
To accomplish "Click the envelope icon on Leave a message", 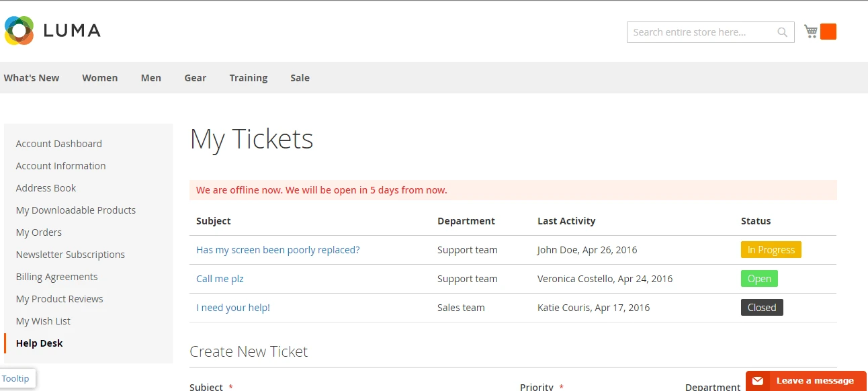I will (758, 380).
